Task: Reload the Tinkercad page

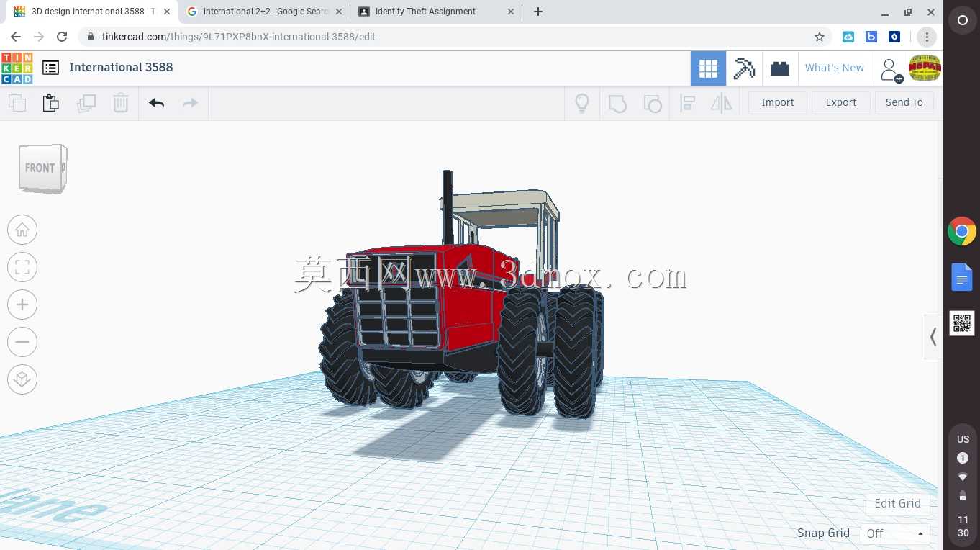Action: coord(62,37)
